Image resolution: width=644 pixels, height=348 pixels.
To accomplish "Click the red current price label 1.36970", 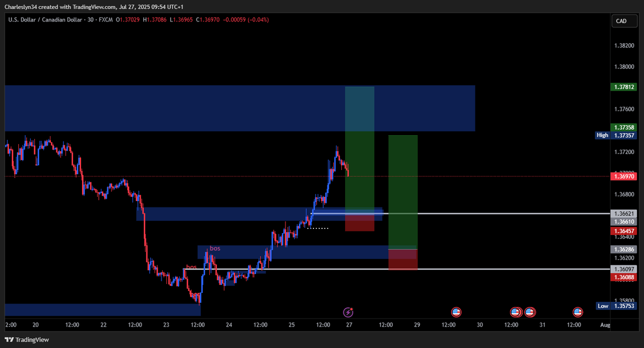I will pyautogui.click(x=623, y=176).
